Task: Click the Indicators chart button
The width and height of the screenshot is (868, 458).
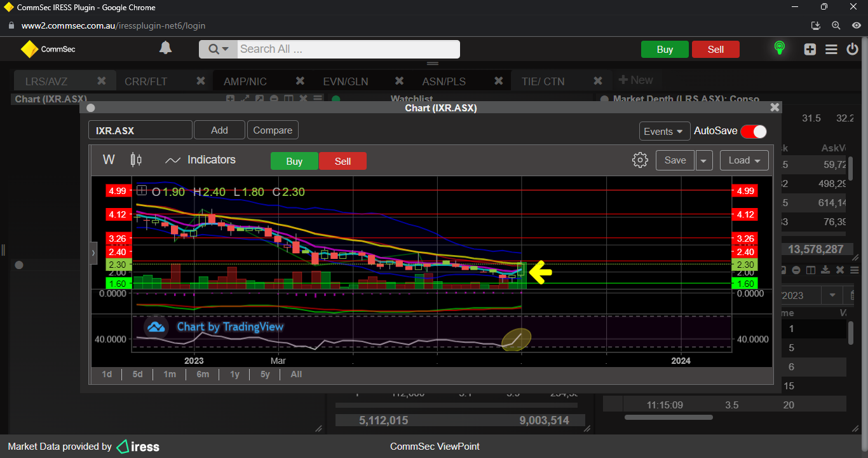Action: [x=200, y=160]
